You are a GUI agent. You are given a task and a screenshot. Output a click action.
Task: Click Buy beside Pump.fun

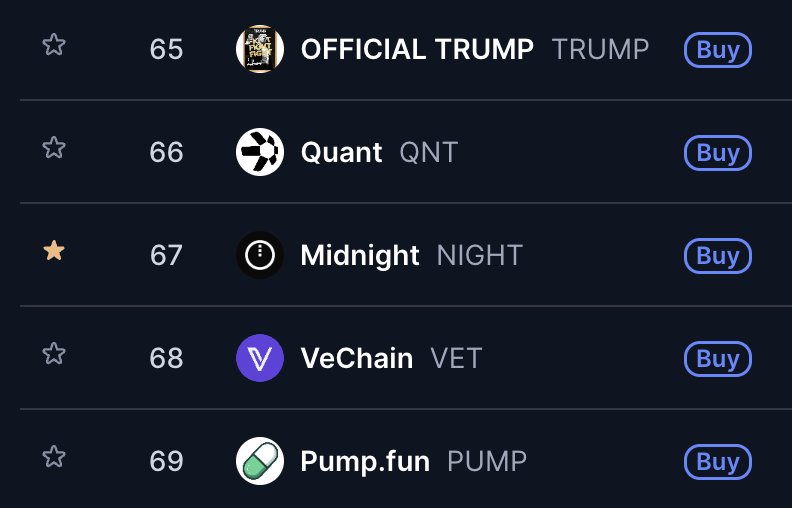[717, 461]
